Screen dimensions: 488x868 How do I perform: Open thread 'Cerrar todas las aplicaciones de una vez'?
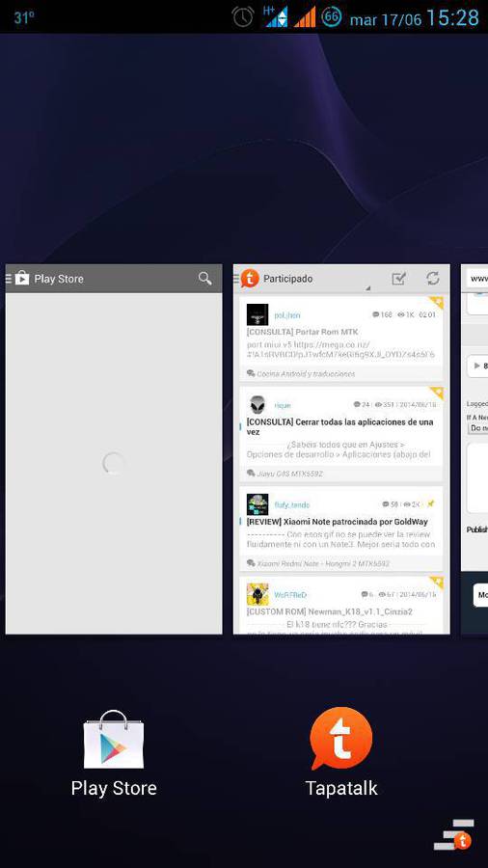coord(339,427)
